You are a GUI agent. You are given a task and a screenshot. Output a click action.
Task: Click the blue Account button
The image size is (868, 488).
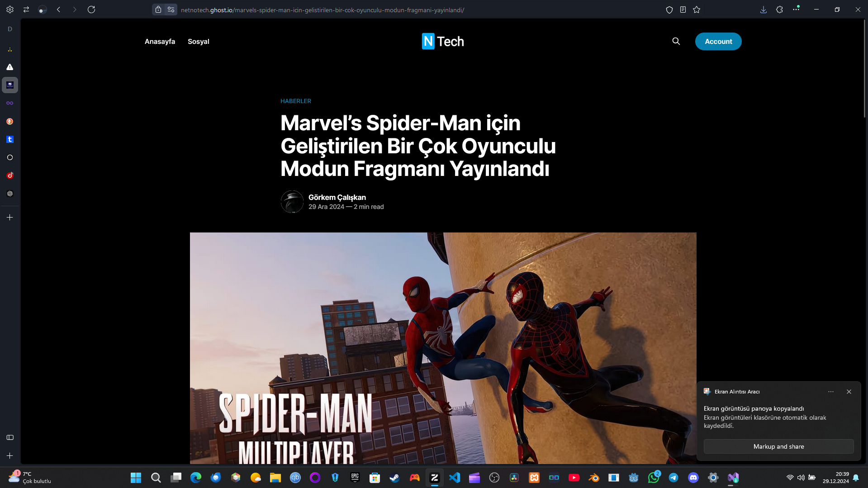point(718,41)
